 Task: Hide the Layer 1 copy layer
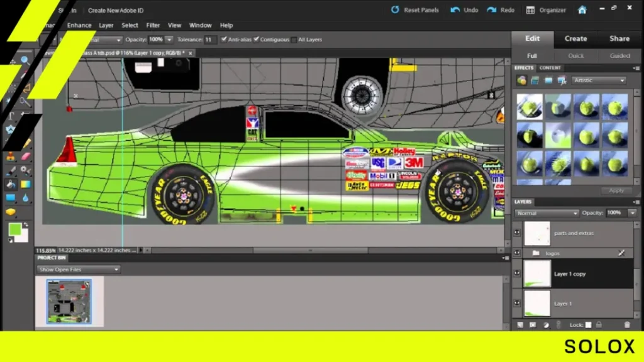pyautogui.click(x=517, y=273)
